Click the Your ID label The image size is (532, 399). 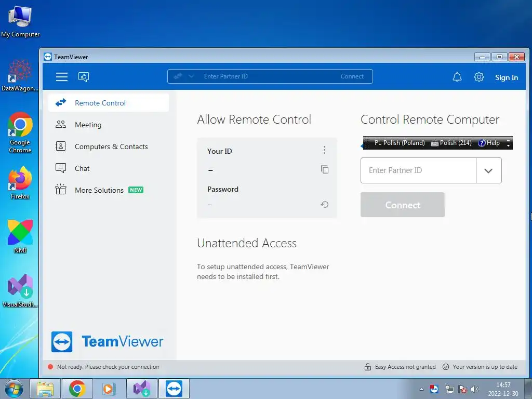[220, 151]
